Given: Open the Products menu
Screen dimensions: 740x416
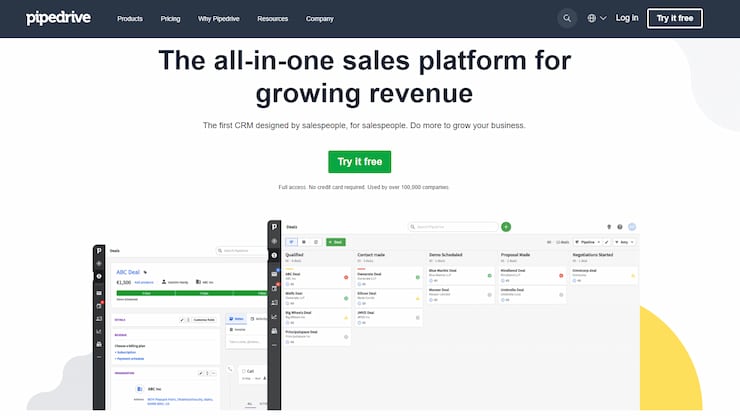Looking at the screenshot, I should point(130,19).
